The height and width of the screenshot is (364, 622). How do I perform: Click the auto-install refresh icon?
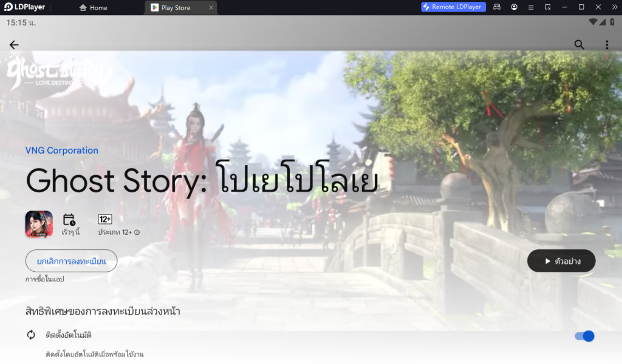pyautogui.click(x=31, y=335)
